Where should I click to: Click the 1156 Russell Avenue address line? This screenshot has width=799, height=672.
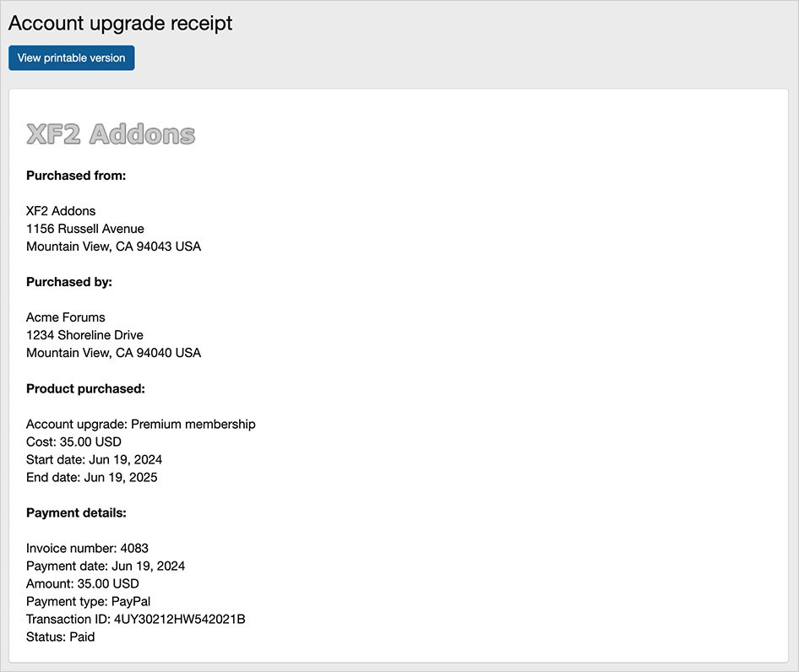[x=85, y=229]
